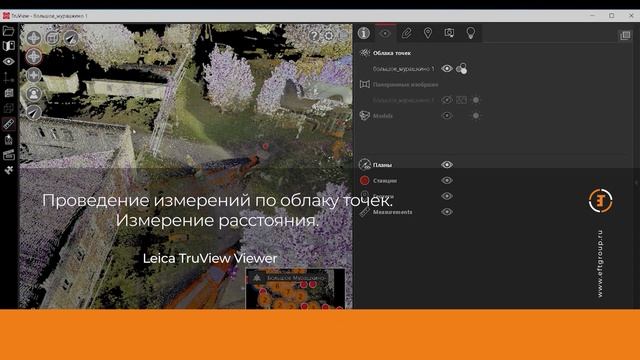Select the red-highlighted orbit mode circle

point(33,56)
